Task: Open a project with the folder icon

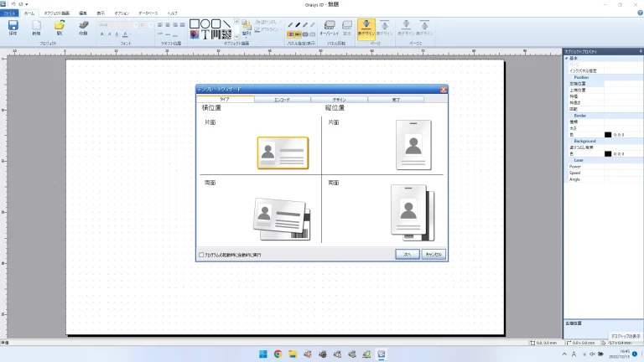Action: click(60, 27)
